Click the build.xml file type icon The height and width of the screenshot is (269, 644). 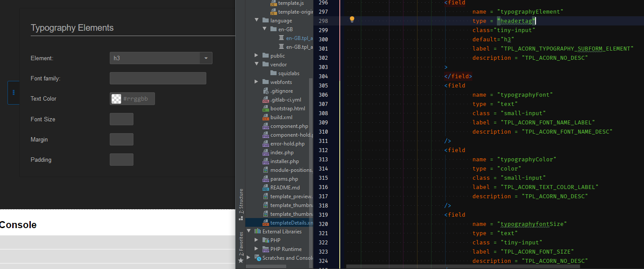click(266, 117)
